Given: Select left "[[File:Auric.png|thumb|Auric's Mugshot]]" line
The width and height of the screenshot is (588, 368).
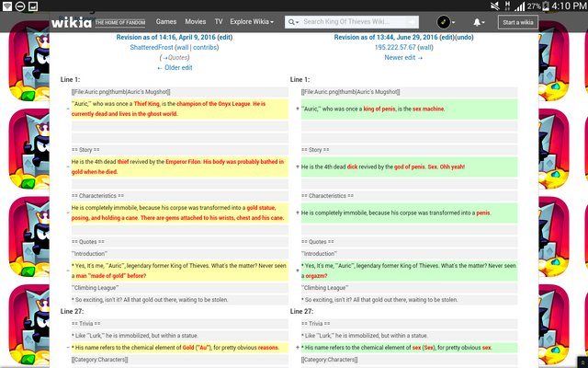Looking at the screenshot, I should [180, 92].
